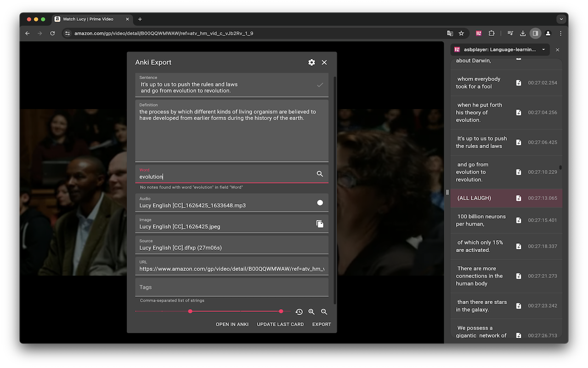Close the Watch Lucy browser tab
Viewport: 588px width, 368px height.
127,19
